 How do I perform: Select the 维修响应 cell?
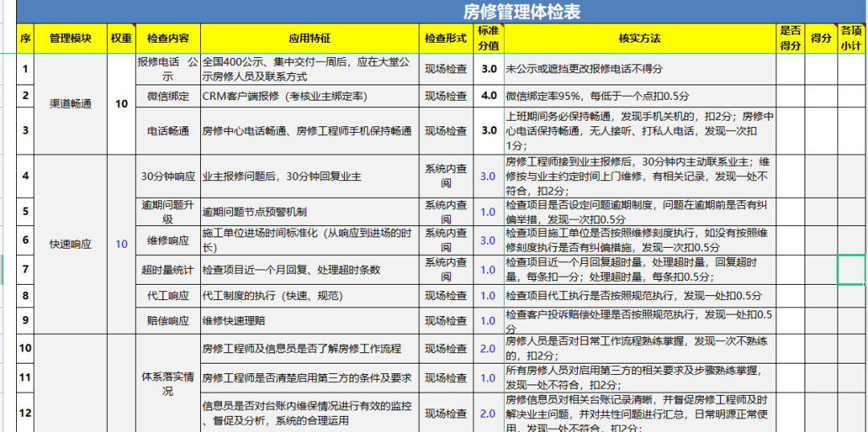(168, 241)
